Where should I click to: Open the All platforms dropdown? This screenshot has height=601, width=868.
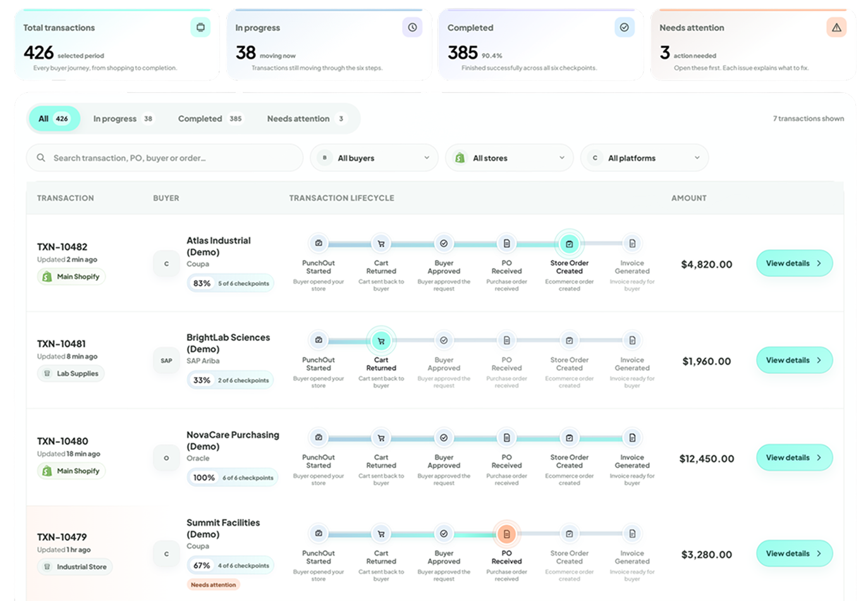click(x=645, y=158)
